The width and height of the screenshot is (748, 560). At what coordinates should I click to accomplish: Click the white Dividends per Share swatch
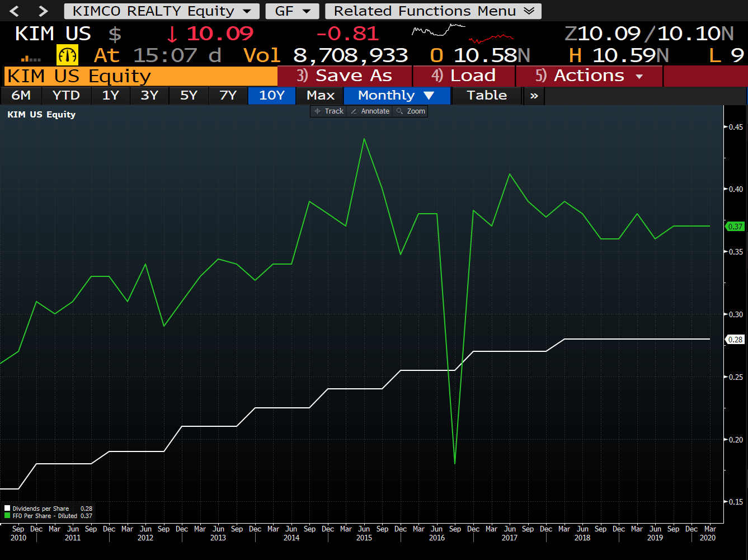pyautogui.click(x=7, y=509)
